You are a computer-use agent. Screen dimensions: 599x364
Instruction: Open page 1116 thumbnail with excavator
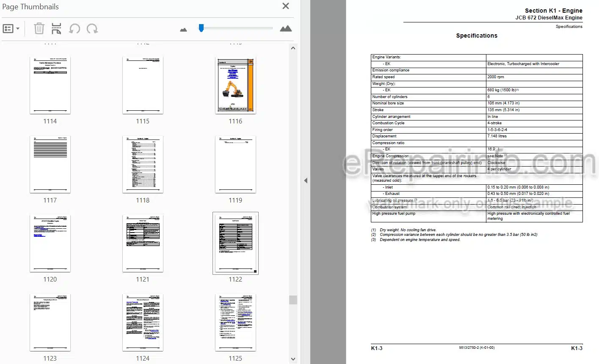pyautogui.click(x=235, y=85)
